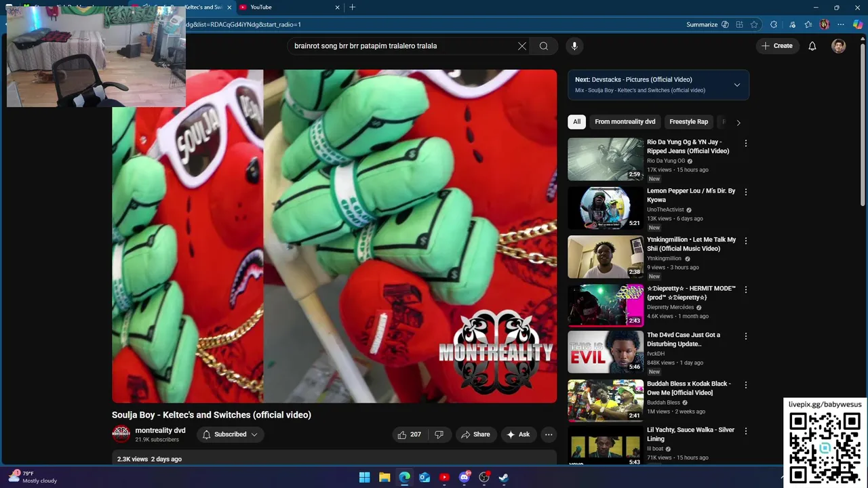Open a new browser tab

353,7
